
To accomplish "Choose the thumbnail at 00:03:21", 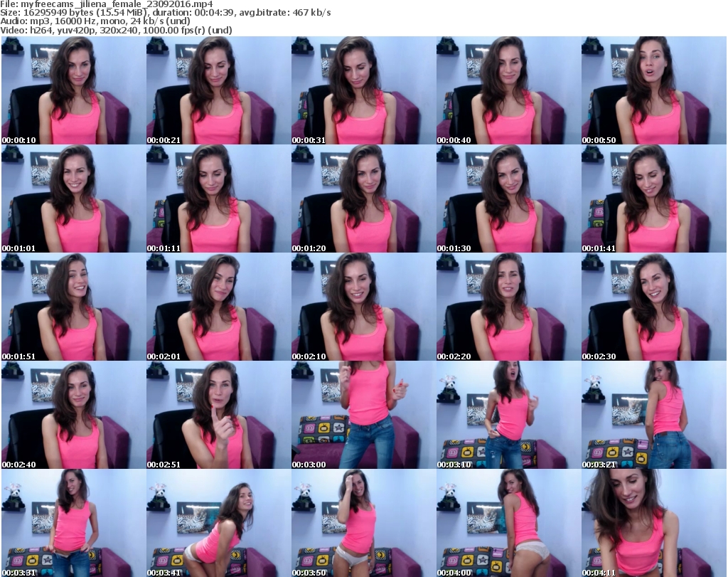I will (654, 415).
